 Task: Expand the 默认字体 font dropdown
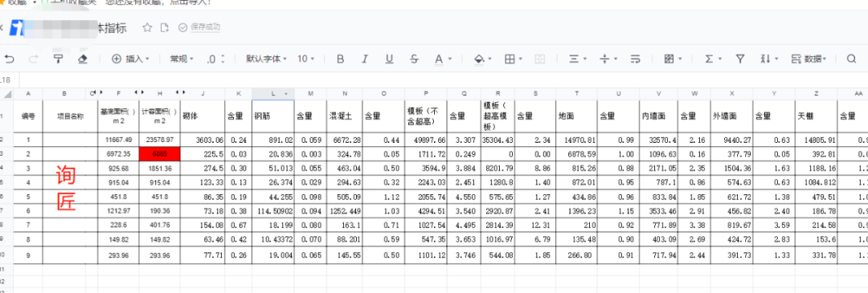pyautogui.click(x=267, y=59)
